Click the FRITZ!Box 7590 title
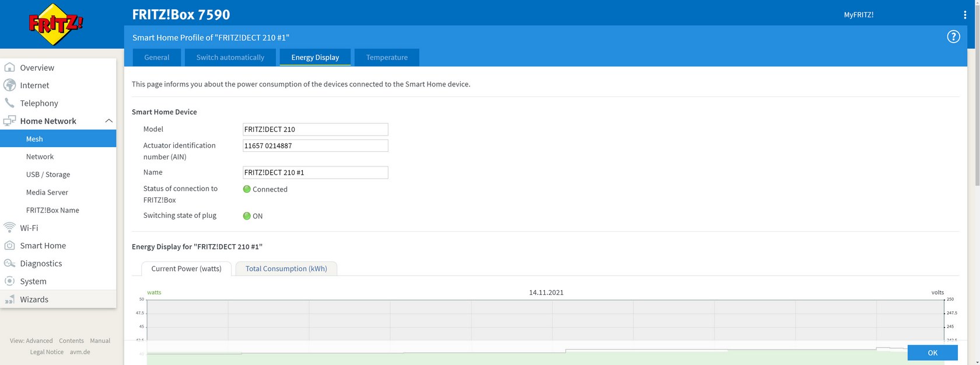This screenshot has width=980, height=365. [181, 15]
